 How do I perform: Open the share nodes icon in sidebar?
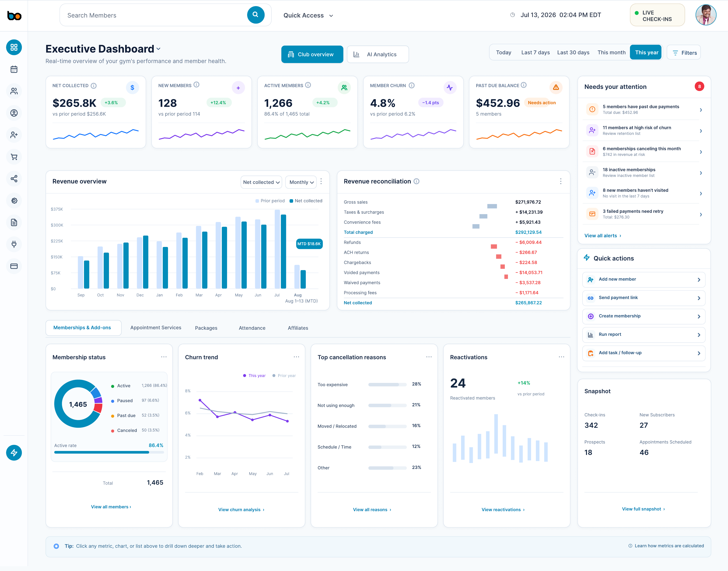(14, 178)
